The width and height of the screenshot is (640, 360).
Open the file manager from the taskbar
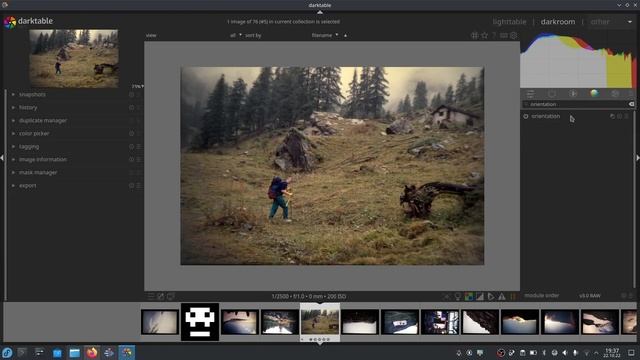pos(74,353)
